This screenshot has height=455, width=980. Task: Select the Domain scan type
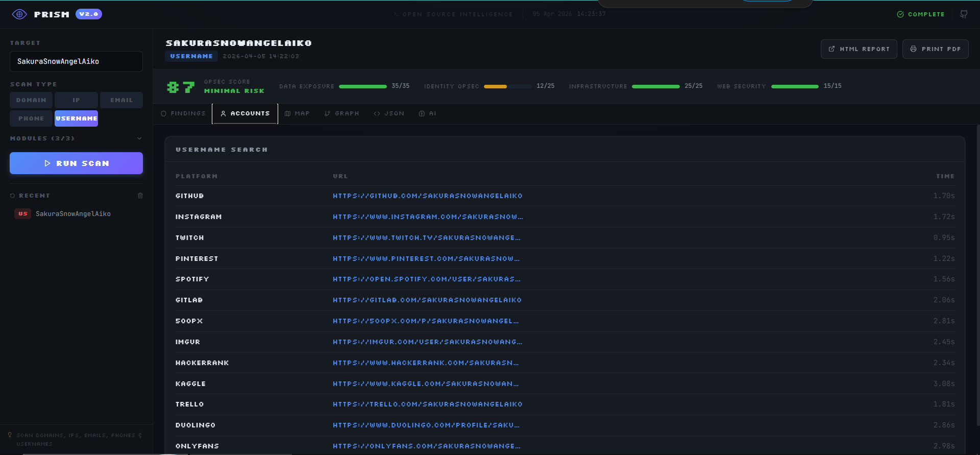pyautogui.click(x=31, y=100)
